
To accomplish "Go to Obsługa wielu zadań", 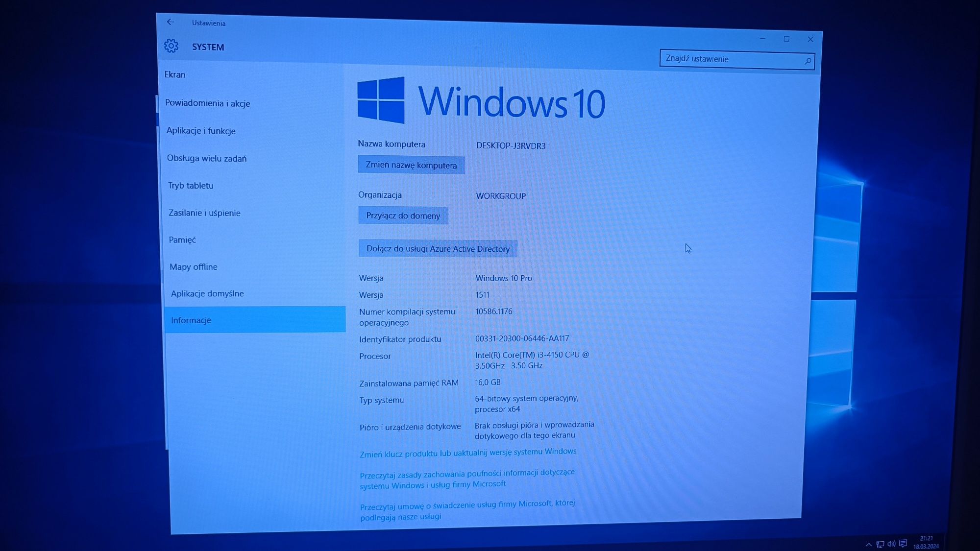I will 206,158.
